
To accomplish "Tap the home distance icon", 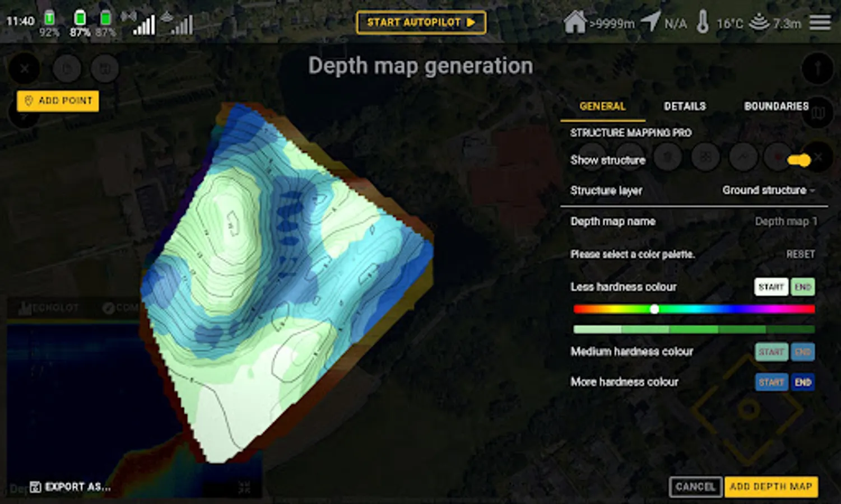I will click(575, 22).
